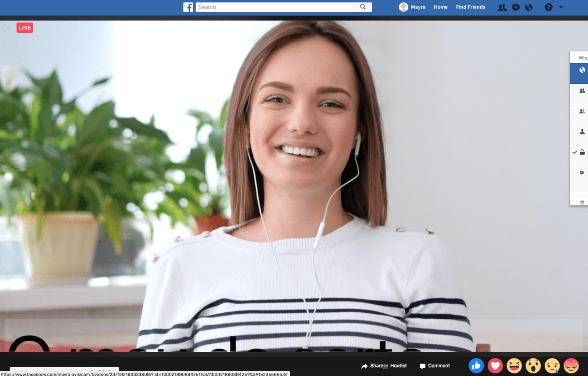This screenshot has width=588, height=376.
Task: Open the friend requests icon
Action: pyautogui.click(x=502, y=7)
